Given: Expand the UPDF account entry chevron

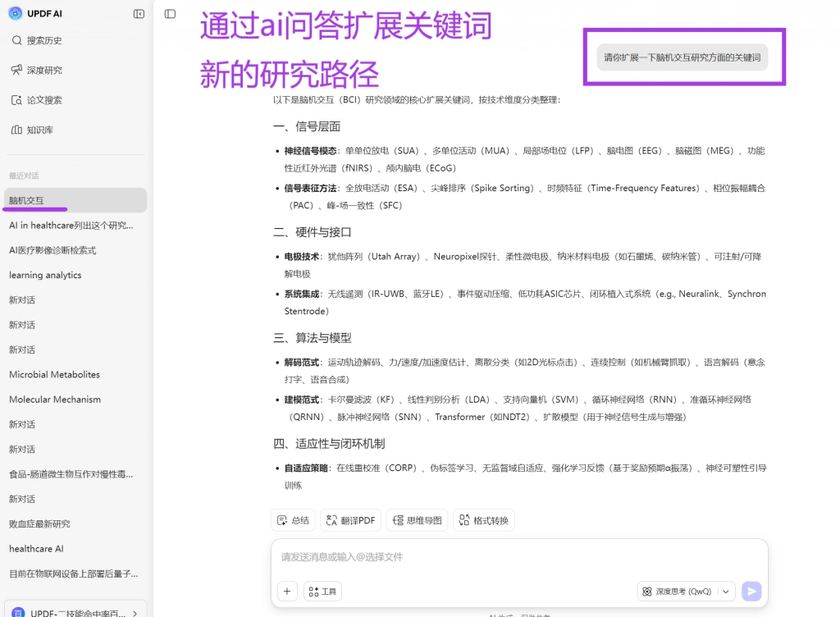Looking at the screenshot, I should (x=135, y=613).
